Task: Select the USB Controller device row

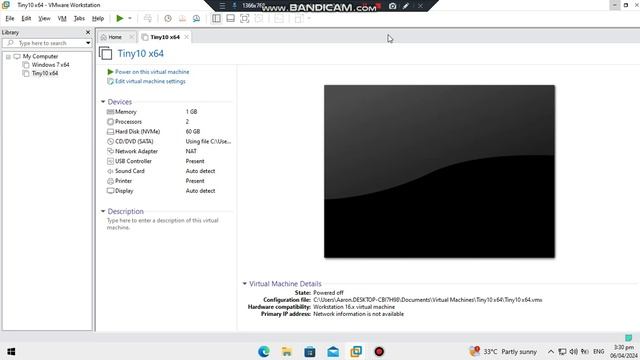Action: click(x=169, y=161)
